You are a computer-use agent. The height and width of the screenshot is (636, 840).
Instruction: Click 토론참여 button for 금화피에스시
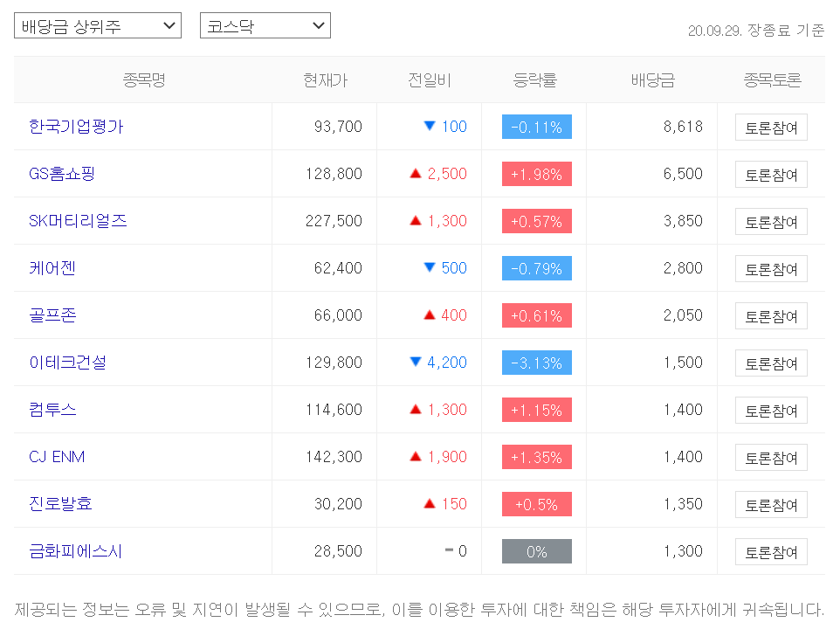771,551
